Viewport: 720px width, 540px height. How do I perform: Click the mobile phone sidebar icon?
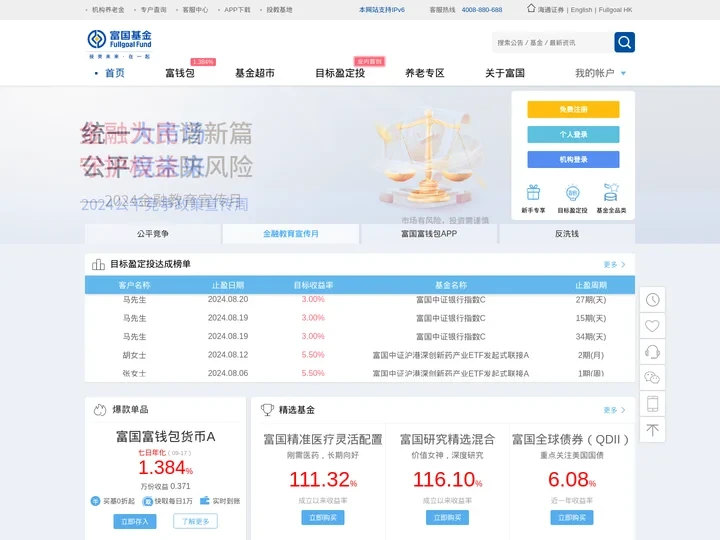(652, 404)
